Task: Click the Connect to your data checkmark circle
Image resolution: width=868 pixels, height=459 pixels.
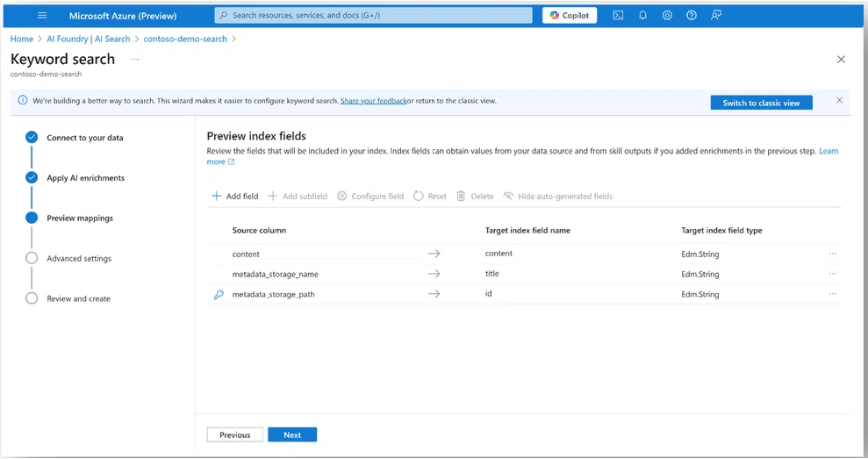Action: (32, 137)
